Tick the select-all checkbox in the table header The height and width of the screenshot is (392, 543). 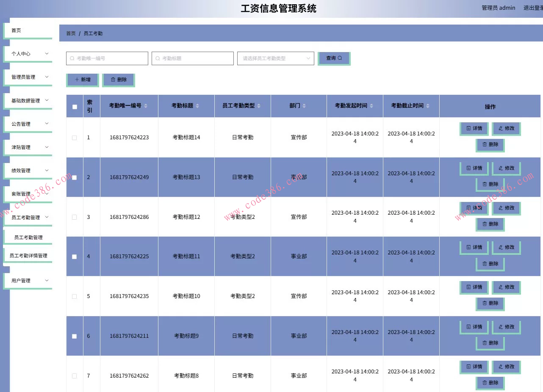75,107
